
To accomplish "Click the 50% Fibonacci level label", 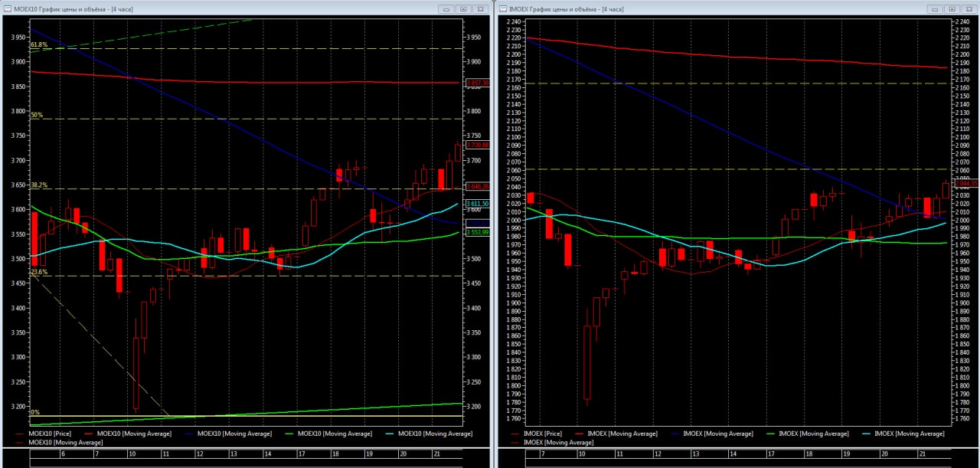I will click(x=36, y=115).
